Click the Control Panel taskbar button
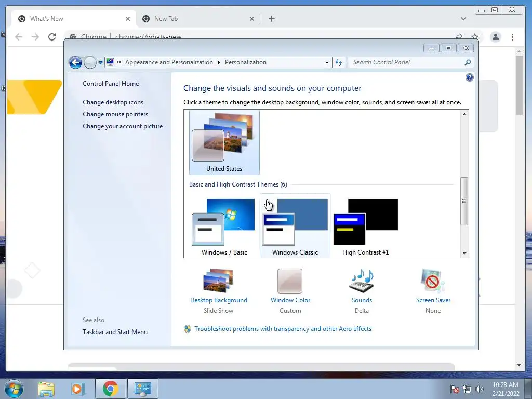532x399 pixels. pyautogui.click(x=142, y=389)
